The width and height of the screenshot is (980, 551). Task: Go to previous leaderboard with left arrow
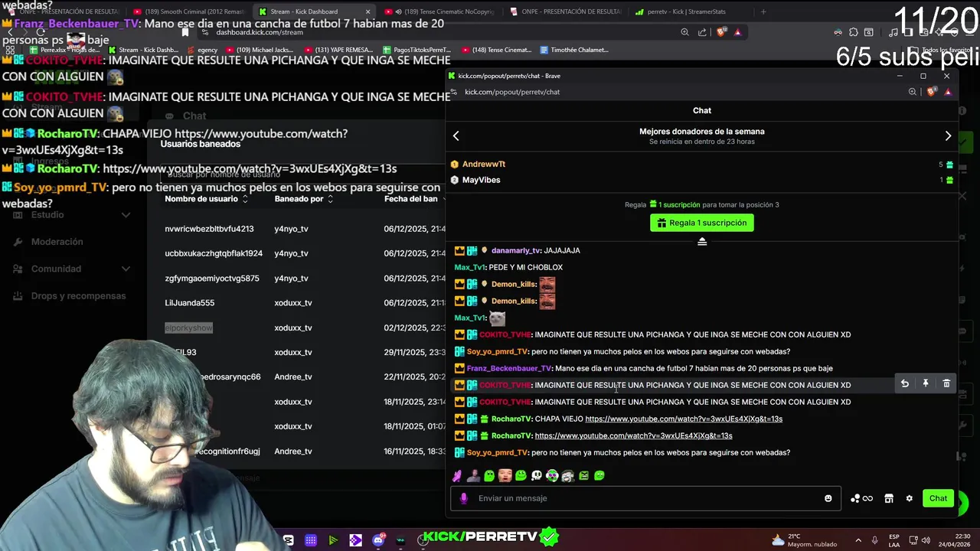tap(456, 136)
